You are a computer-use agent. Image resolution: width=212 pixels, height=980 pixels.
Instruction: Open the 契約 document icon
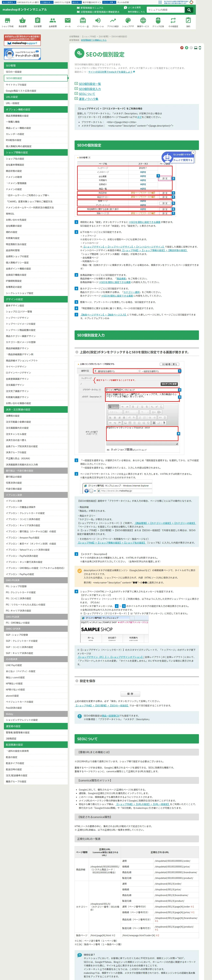click(188, 22)
